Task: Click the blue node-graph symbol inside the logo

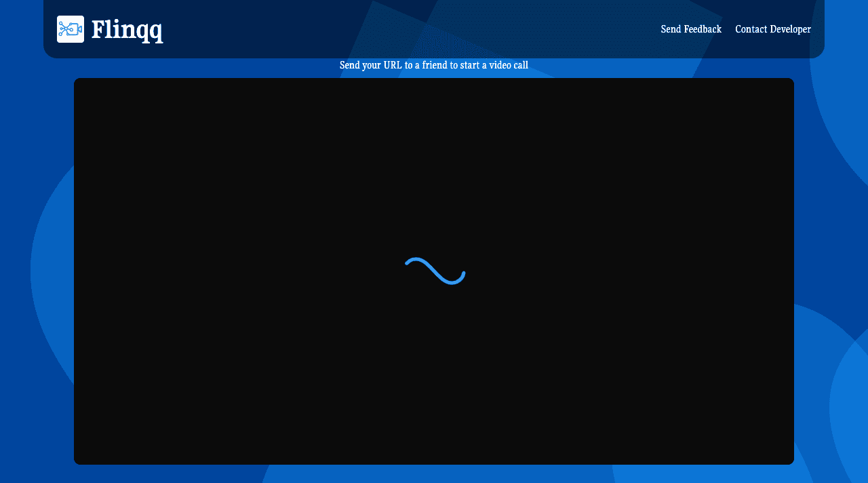Action: click(x=70, y=28)
